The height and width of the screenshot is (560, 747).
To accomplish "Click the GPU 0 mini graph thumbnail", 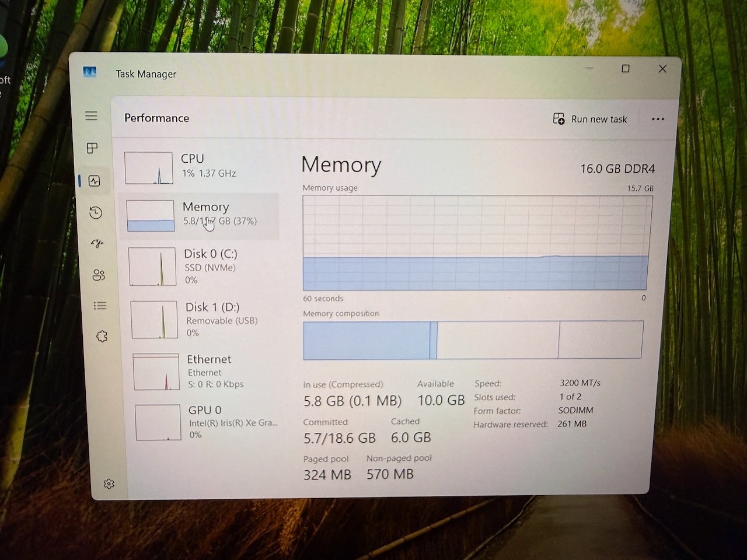I will tap(158, 422).
